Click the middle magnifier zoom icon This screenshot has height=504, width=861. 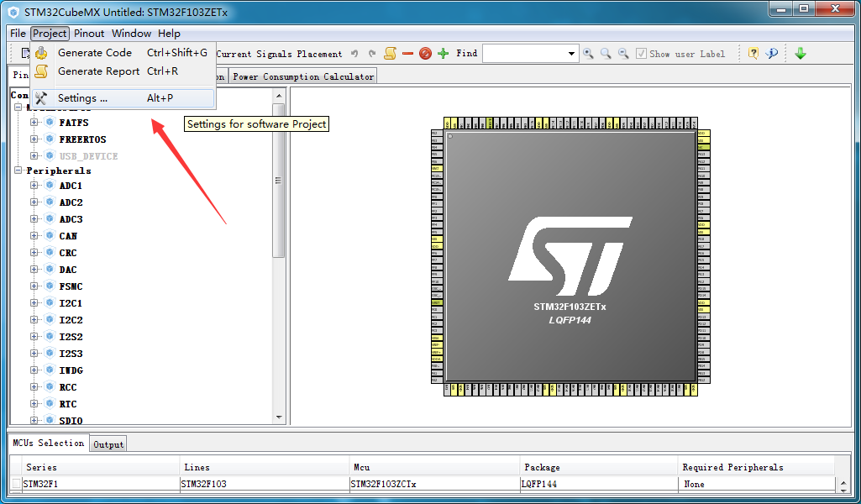coord(606,53)
